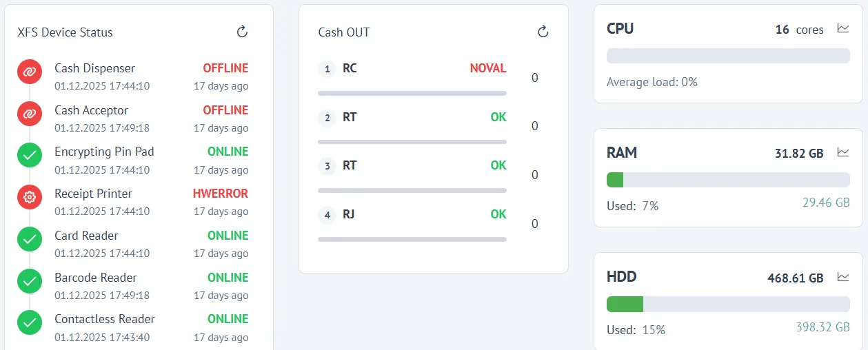
Task: Click the HDD usage progress bar
Action: [x=728, y=304]
